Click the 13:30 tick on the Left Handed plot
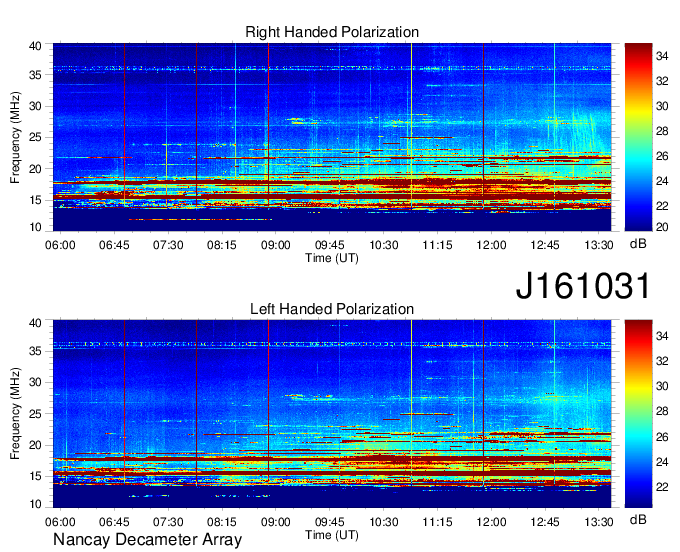 [599, 522]
